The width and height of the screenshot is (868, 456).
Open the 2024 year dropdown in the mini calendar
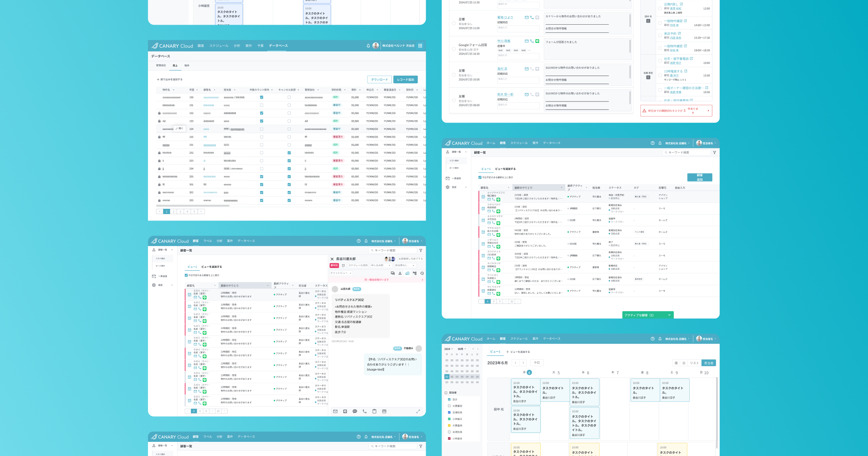(448, 349)
